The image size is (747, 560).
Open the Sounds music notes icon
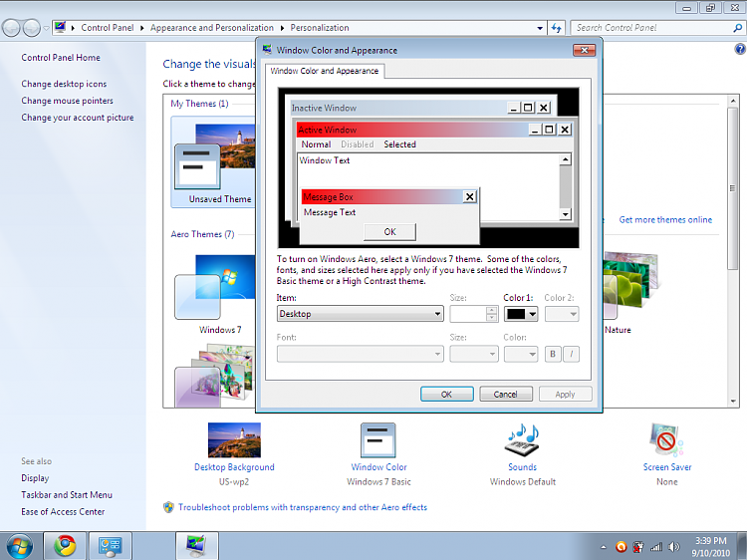[522, 439]
